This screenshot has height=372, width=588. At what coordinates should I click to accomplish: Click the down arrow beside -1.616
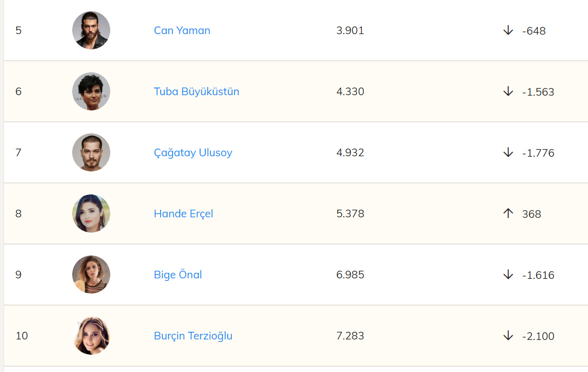[508, 275]
